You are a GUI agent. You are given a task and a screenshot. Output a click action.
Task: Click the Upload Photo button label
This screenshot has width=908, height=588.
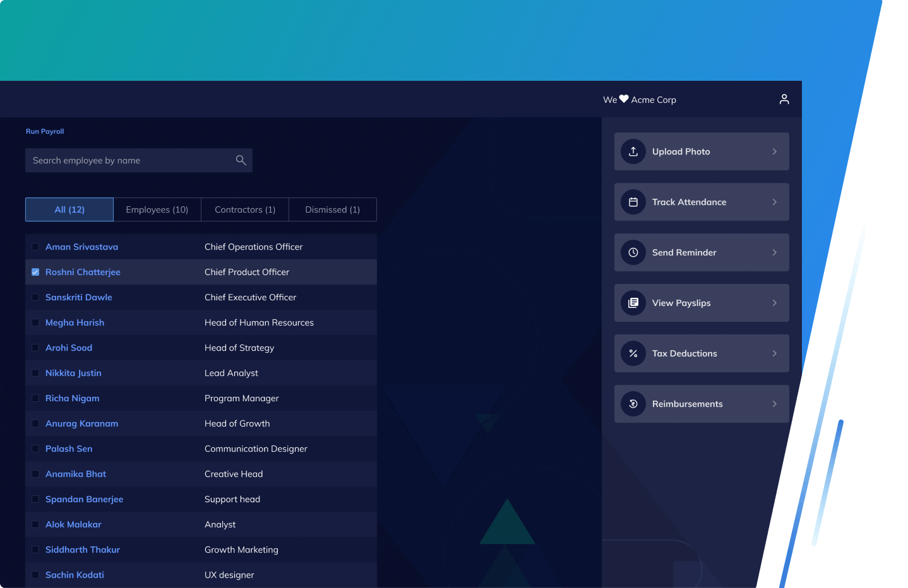681,151
